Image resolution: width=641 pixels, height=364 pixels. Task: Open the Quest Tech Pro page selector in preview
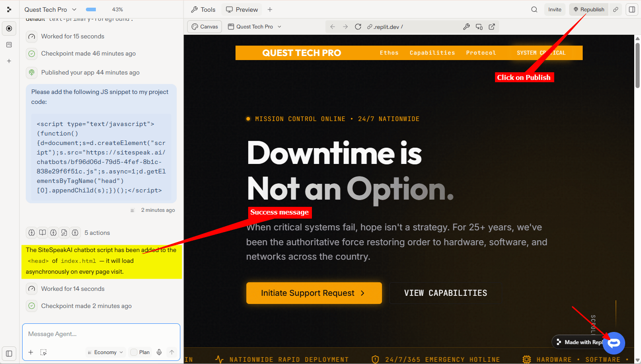[255, 27]
